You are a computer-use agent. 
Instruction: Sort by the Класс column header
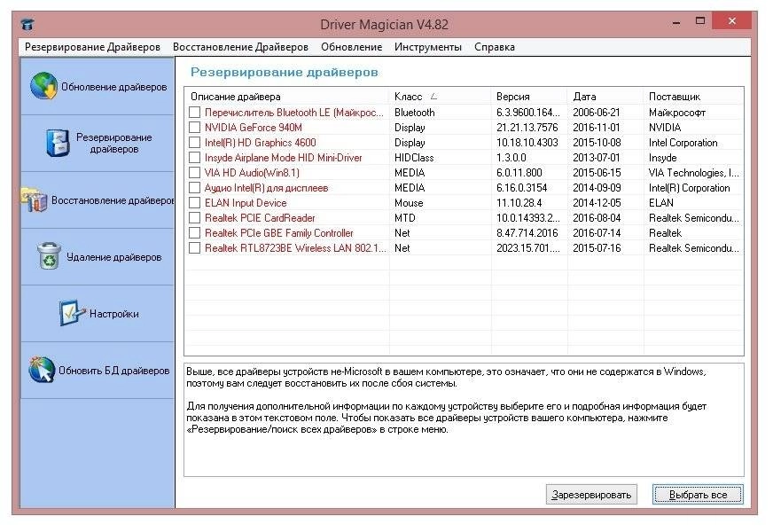(440, 97)
